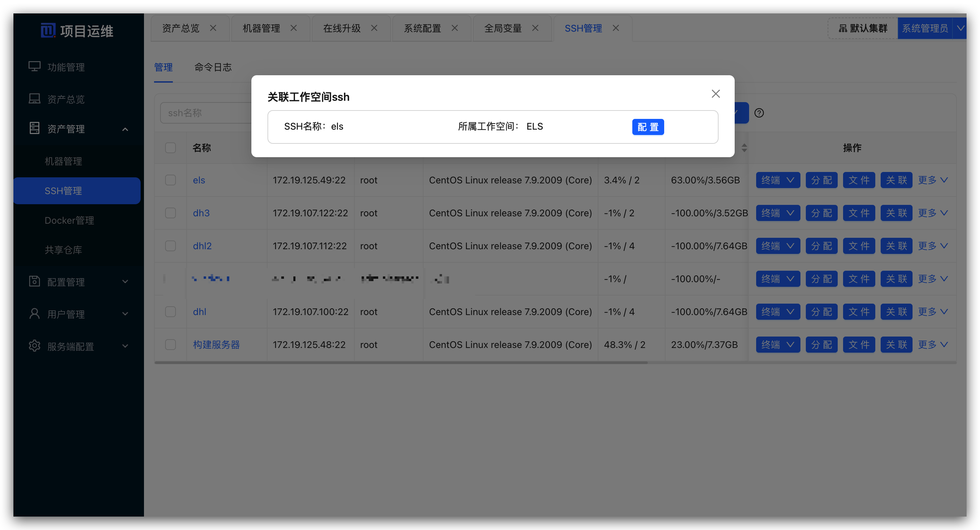This screenshot has height=530, width=980.
Task: Open the 系统配置 tab
Action: coord(422,28)
